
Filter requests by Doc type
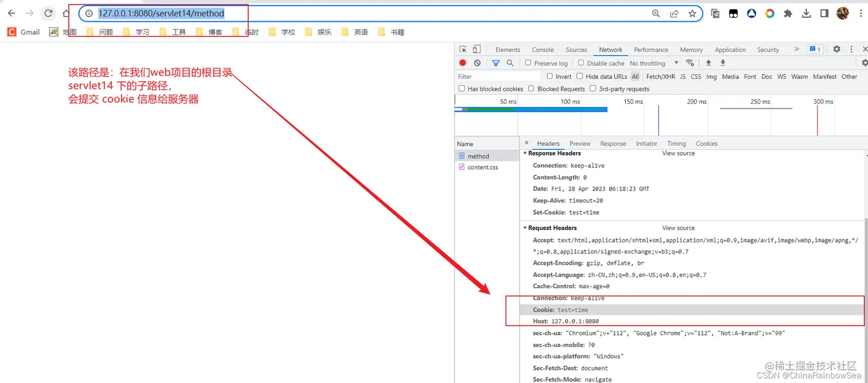pyautogui.click(x=766, y=76)
